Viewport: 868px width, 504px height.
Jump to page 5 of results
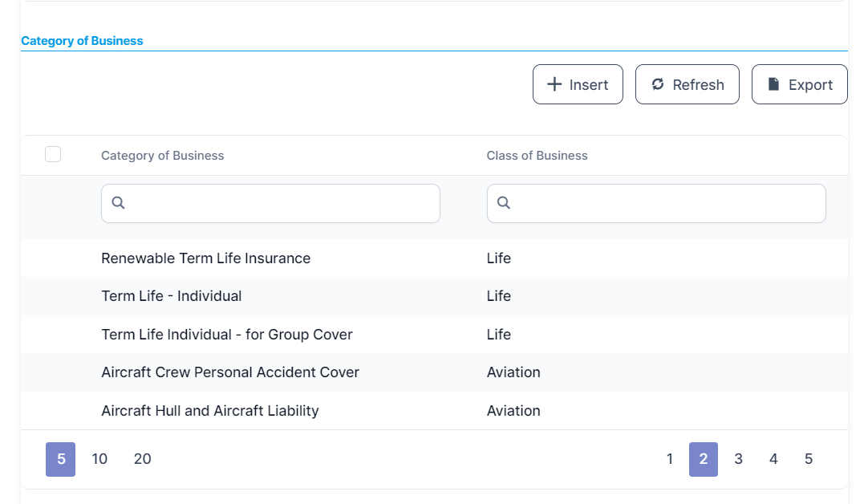tap(808, 459)
